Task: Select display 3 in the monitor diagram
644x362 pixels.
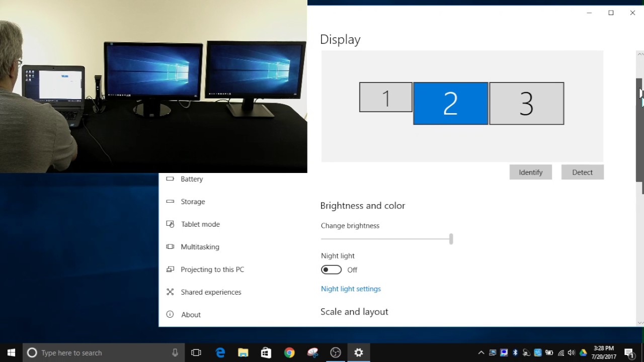Action: [526, 103]
